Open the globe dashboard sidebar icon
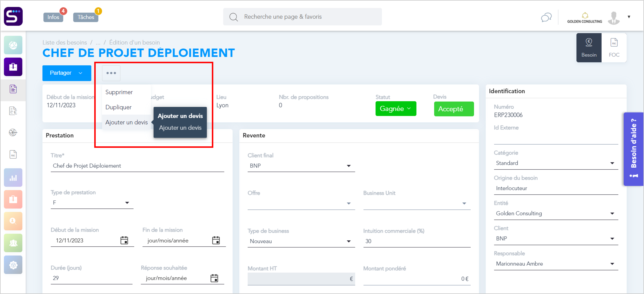This screenshot has height=294, width=644. pyautogui.click(x=13, y=45)
